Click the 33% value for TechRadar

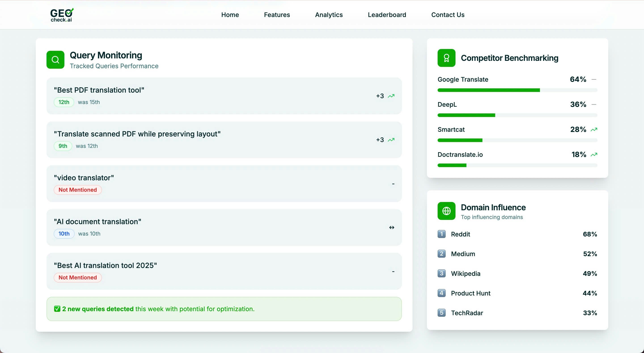[590, 313]
